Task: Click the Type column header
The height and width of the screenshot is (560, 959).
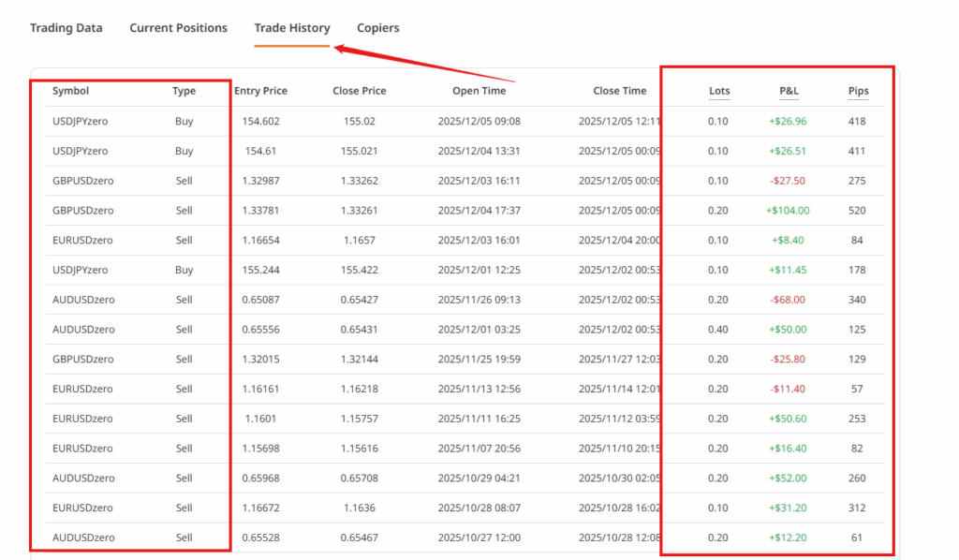Action: [x=184, y=91]
